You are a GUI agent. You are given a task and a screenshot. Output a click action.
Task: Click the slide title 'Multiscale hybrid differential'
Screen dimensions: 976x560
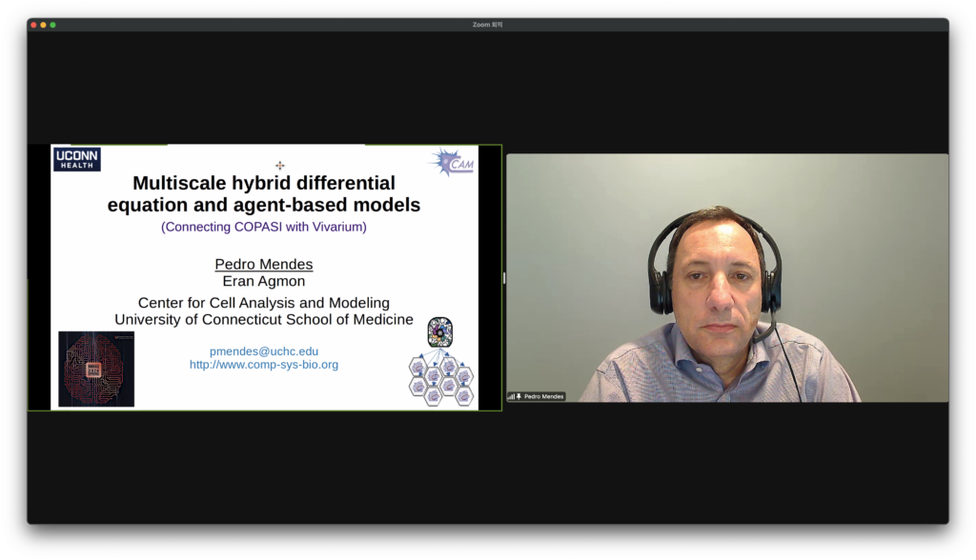click(264, 183)
